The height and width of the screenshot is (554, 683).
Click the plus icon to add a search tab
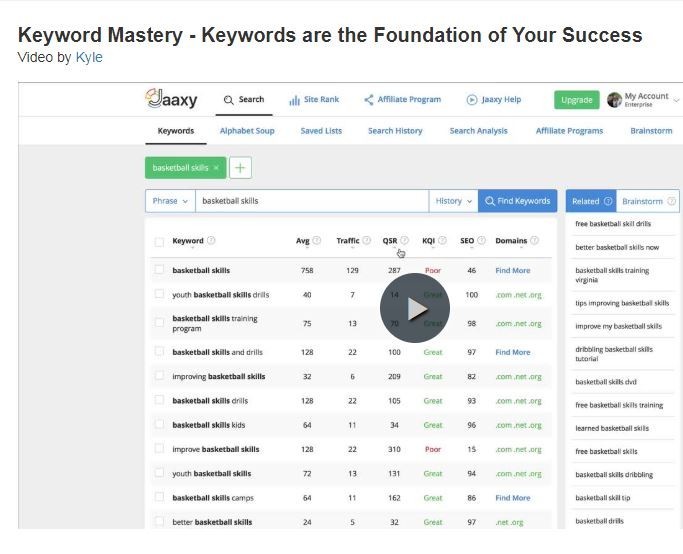coord(240,168)
